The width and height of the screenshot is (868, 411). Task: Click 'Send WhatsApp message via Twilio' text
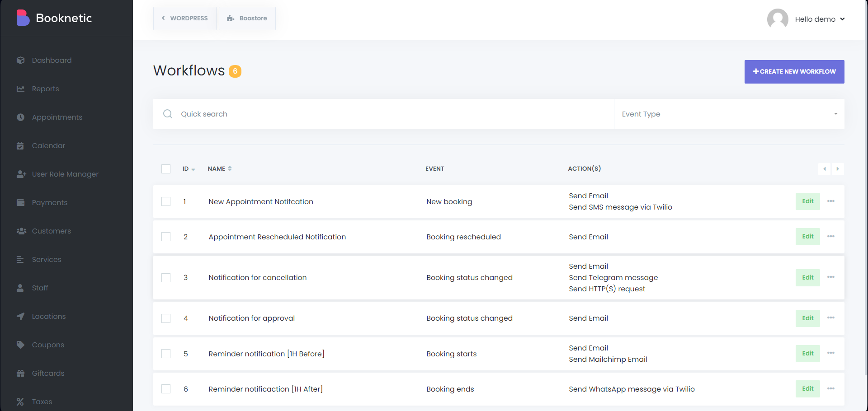(632, 389)
